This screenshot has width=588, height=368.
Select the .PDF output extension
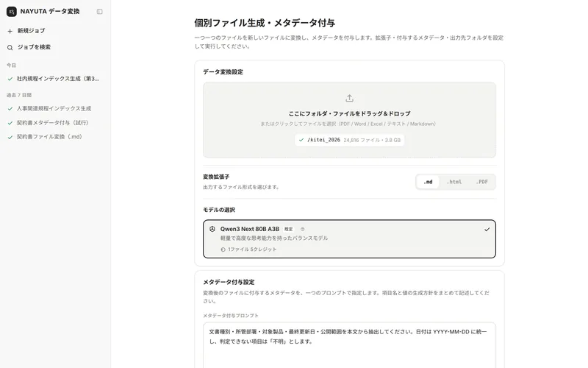click(481, 182)
